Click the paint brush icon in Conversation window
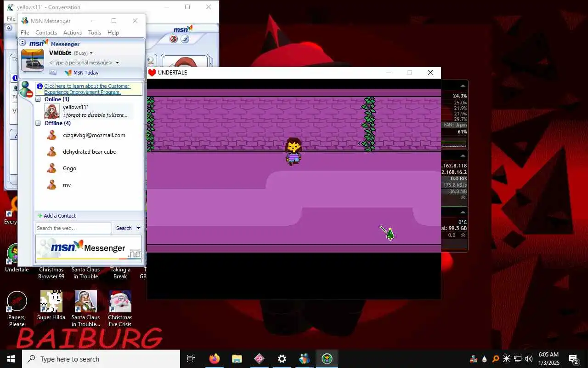The width and height of the screenshot is (588, 368). (x=185, y=39)
